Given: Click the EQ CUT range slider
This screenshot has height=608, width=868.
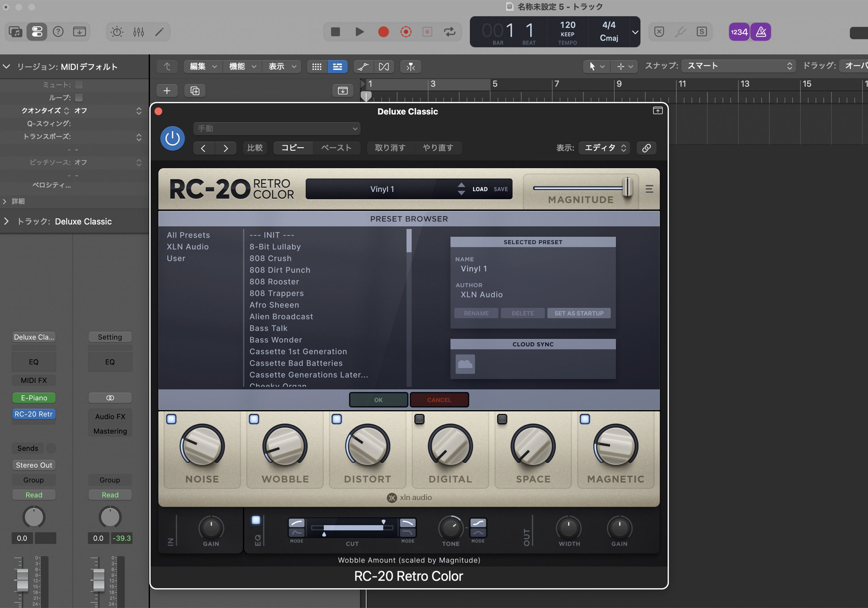Looking at the screenshot, I should pos(352,528).
